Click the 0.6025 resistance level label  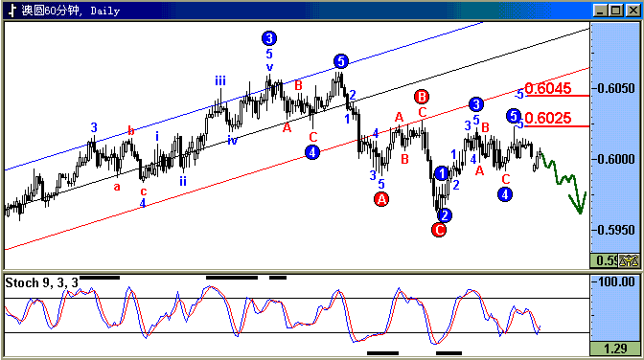[548, 118]
